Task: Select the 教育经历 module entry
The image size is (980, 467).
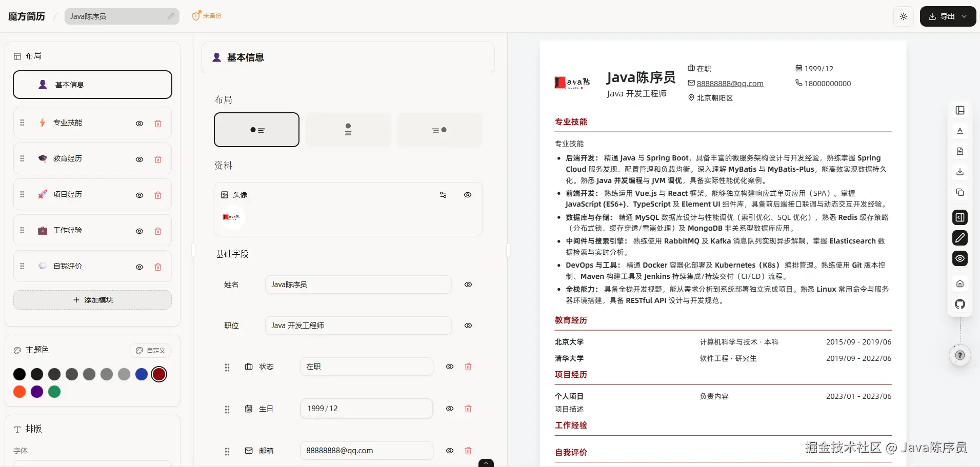Action: pos(92,158)
